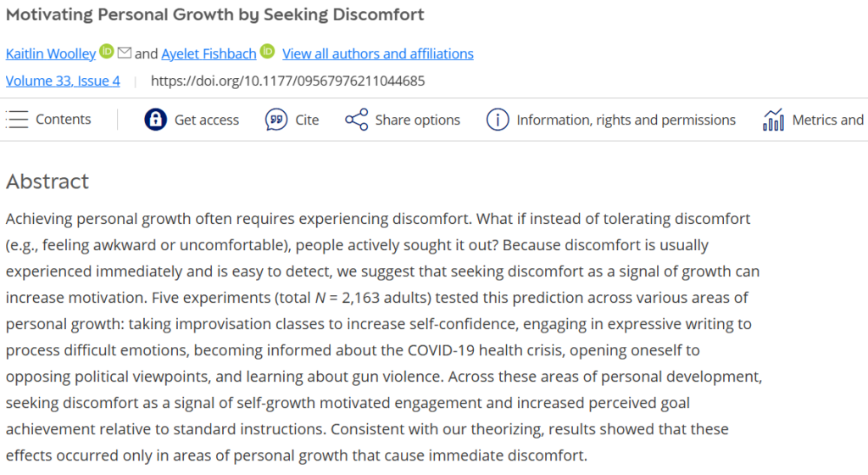Open Ayelet Fishbach's author link
The height and width of the screenshot is (475, 868).
pos(209,53)
